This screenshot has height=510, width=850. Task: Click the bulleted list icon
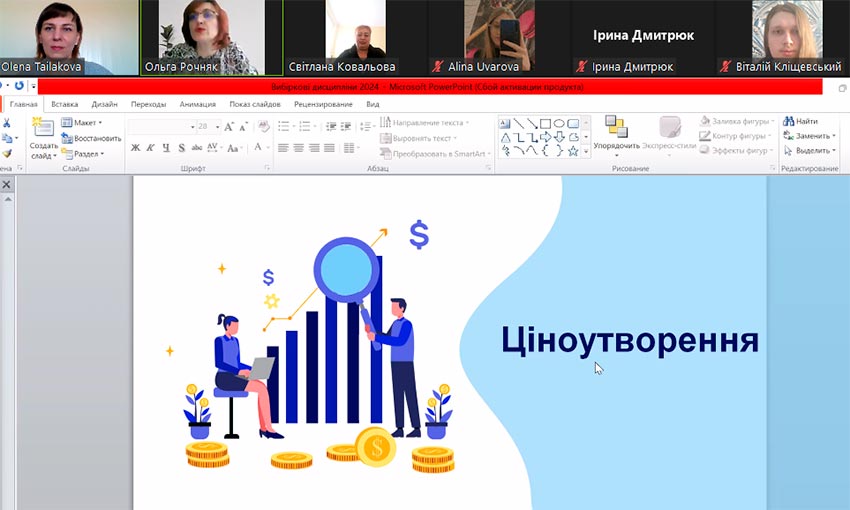[x=283, y=126]
